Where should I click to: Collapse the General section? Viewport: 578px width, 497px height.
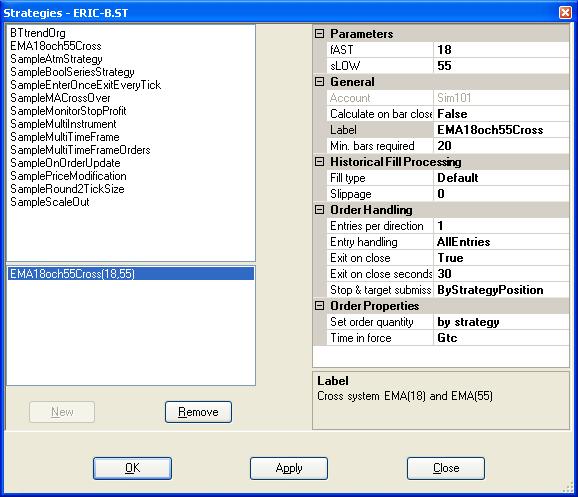pos(320,82)
